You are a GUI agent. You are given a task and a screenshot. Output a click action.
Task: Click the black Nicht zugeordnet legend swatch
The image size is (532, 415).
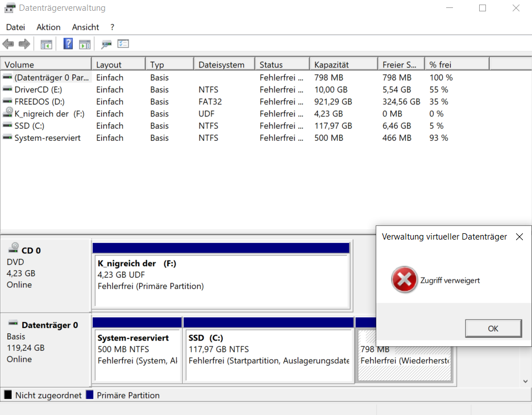(x=8, y=395)
